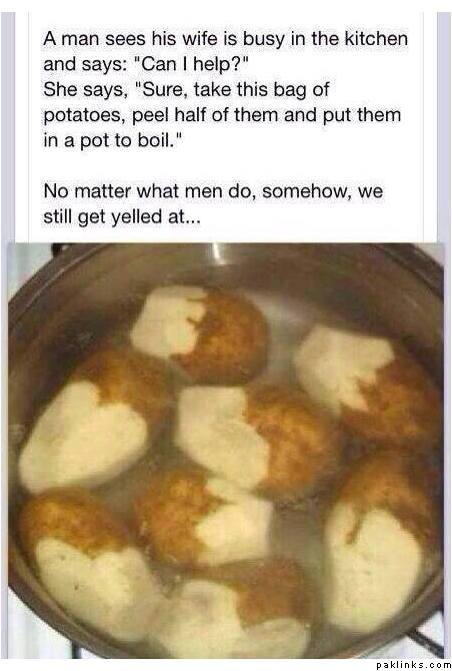
Task: Click the half-peeled potato at upper right of pot
Action: [368, 381]
